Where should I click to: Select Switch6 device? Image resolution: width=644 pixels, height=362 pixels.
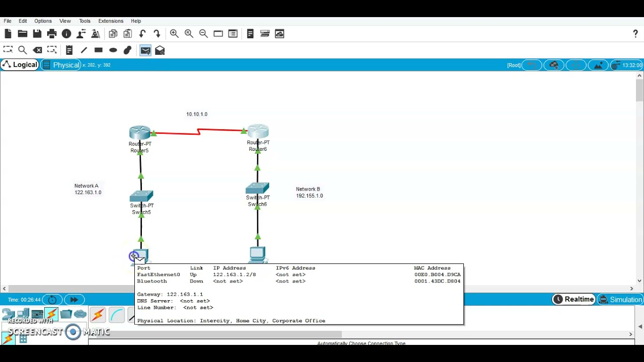point(258,189)
